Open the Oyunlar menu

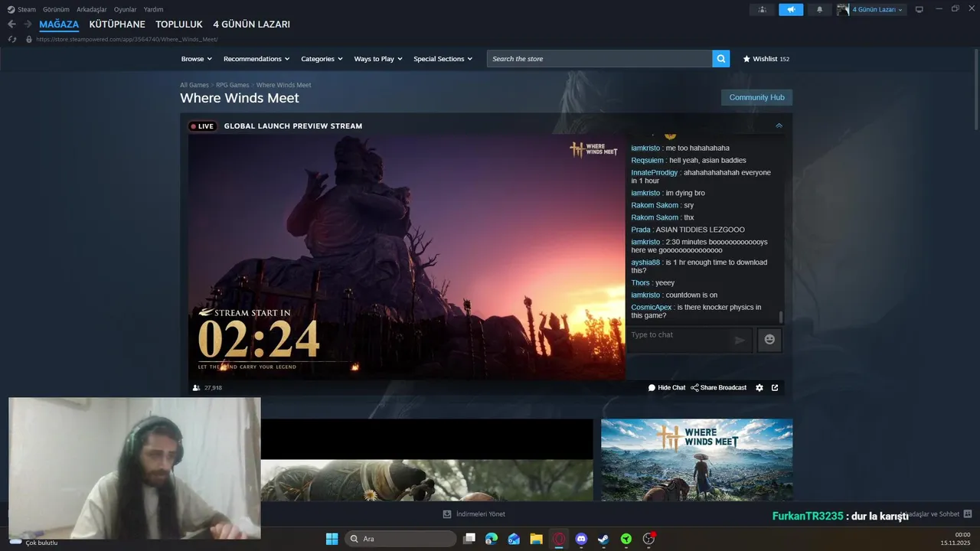[x=126, y=10]
